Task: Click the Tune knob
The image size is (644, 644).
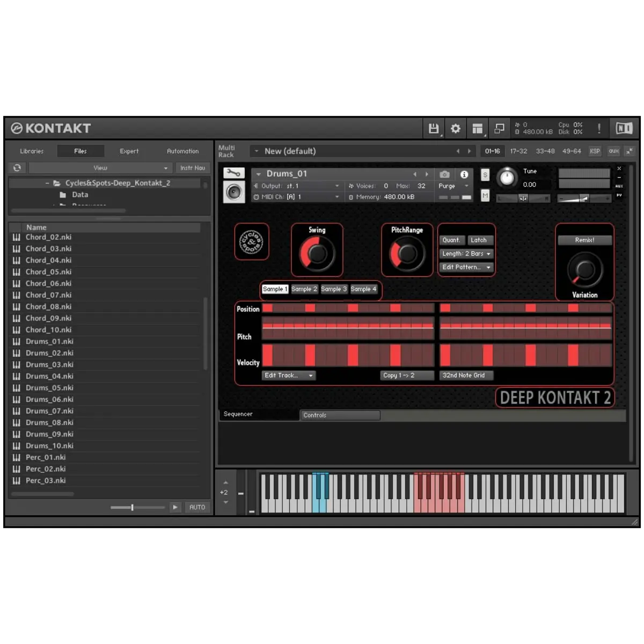Action: [x=507, y=177]
